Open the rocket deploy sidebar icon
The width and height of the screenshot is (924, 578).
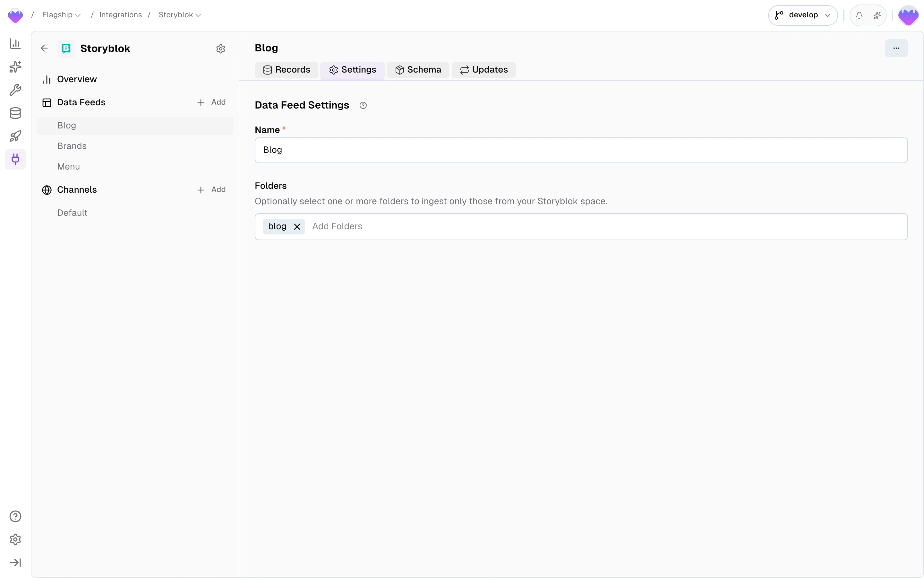[15, 136]
